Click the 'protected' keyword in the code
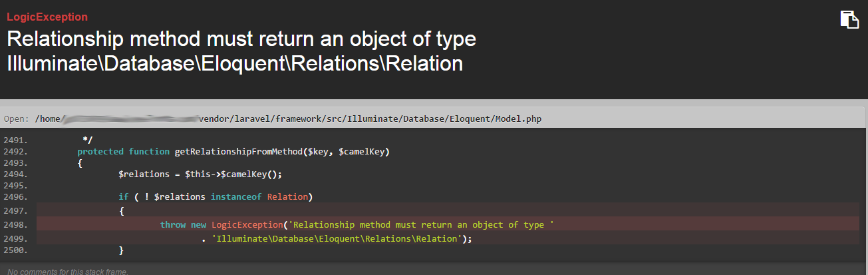Image resolution: width=868 pixels, height=275 pixels. pos(100,152)
